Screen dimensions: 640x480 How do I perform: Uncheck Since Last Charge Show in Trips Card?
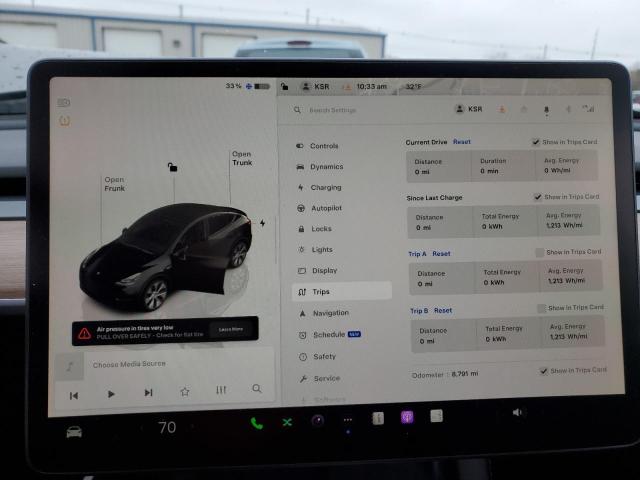click(538, 197)
